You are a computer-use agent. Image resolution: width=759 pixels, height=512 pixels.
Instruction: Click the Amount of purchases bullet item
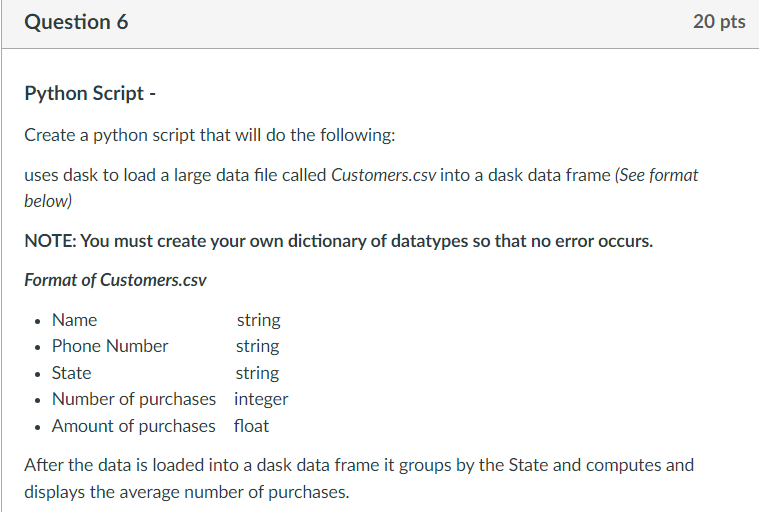(x=133, y=426)
